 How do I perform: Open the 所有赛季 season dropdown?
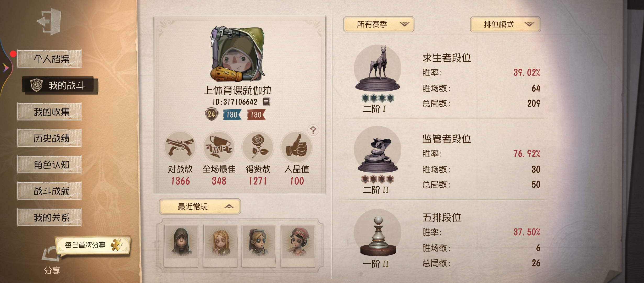(379, 24)
